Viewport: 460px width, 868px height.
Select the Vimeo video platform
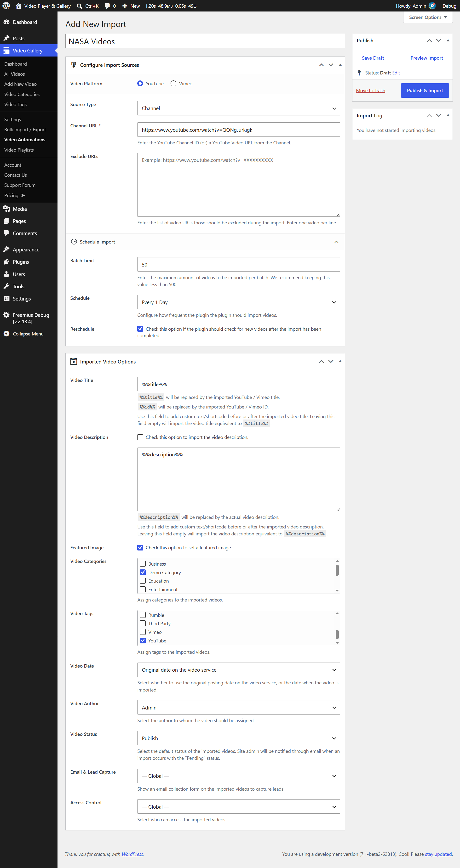(x=173, y=83)
